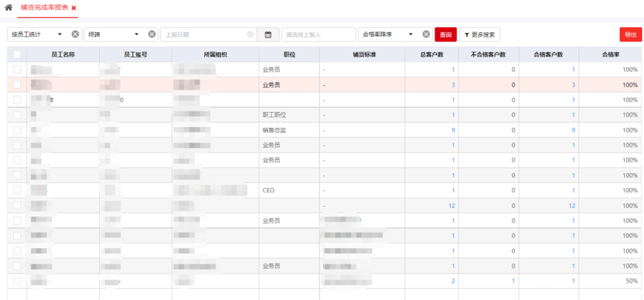The height and width of the screenshot is (300, 644).
Task: Click the 合格率 column header
Action: coord(611,54)
